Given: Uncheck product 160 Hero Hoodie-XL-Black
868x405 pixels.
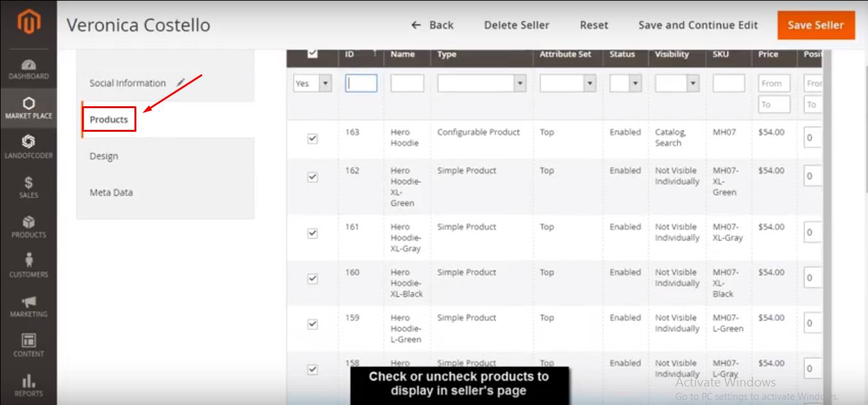Looking at the screenshot, I should (312, 279).
